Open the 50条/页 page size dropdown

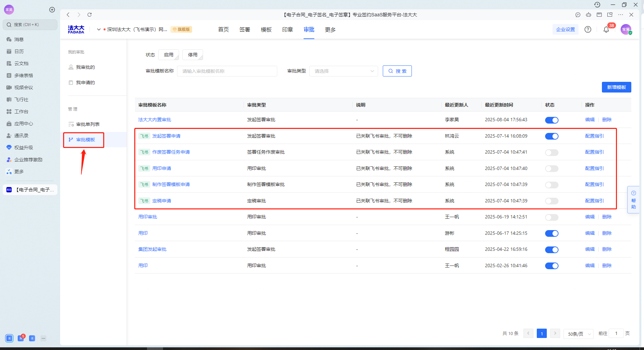click(579, 334)
